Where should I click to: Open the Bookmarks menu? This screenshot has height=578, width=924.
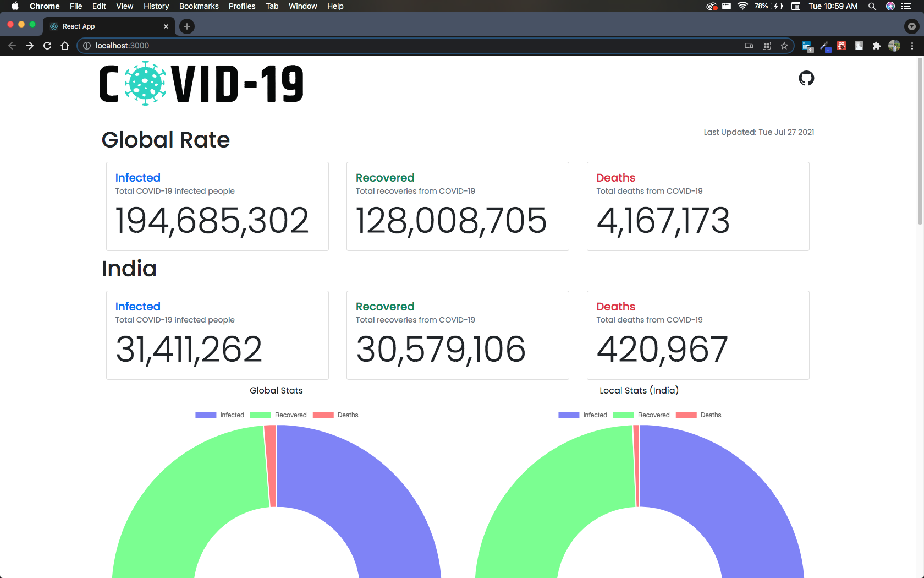pyautogui.click(x=199, y=6)
